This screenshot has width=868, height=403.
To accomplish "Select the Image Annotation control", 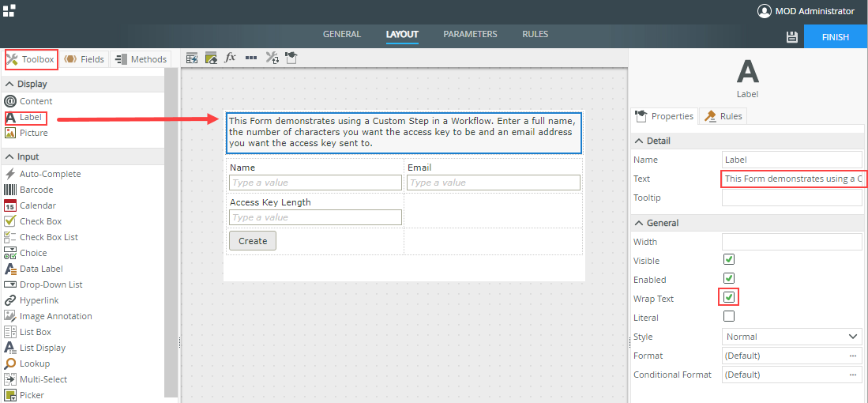I will click(x=48, y=316).
